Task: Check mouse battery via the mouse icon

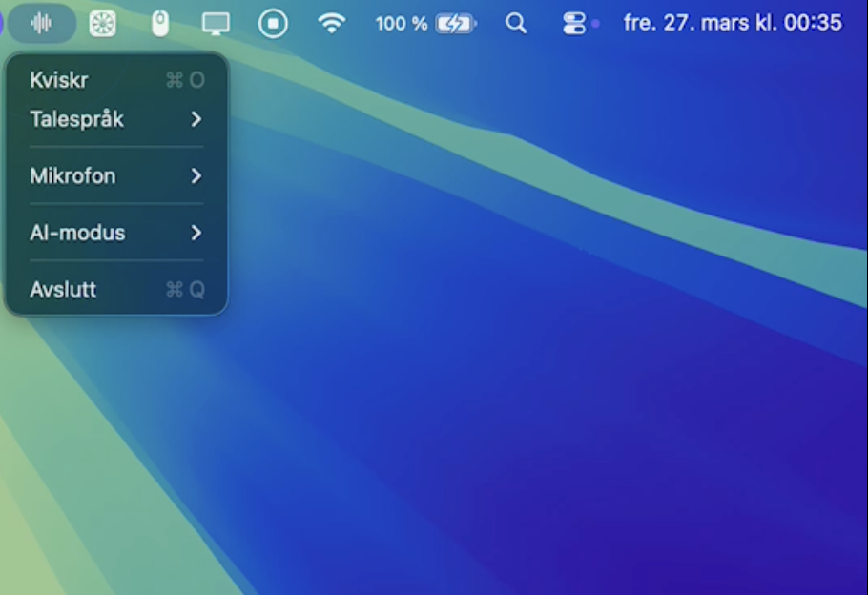Action: click(x=159, y=22)
